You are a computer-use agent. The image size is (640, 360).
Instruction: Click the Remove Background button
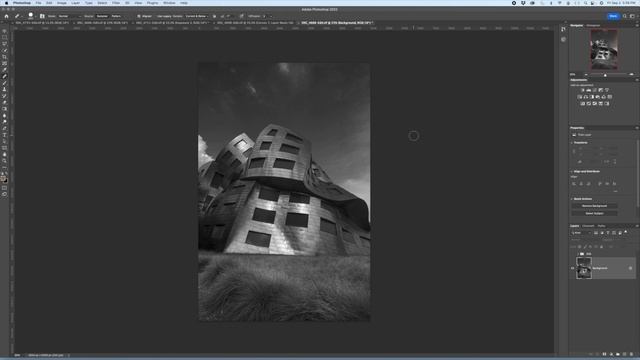[x=594, y=206]
